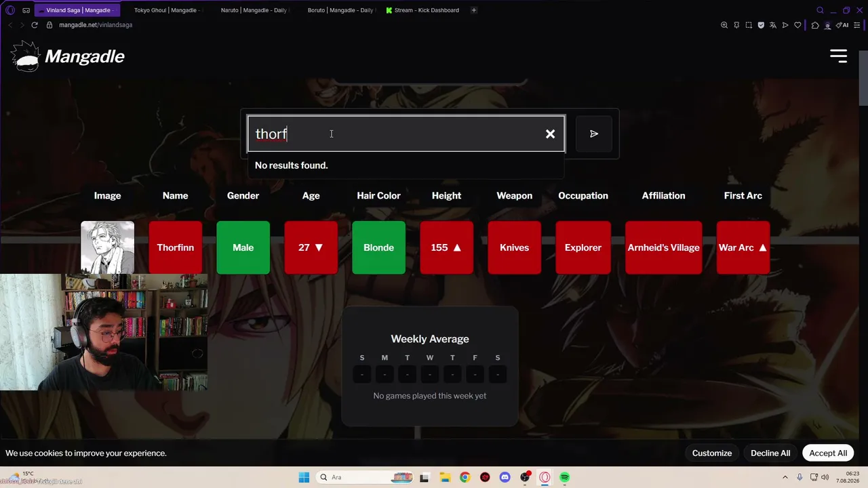This screenshot has height=488, width=868.
Task: Click the age 27 tile
Action: pyautogui.click(x=311, y=247)
